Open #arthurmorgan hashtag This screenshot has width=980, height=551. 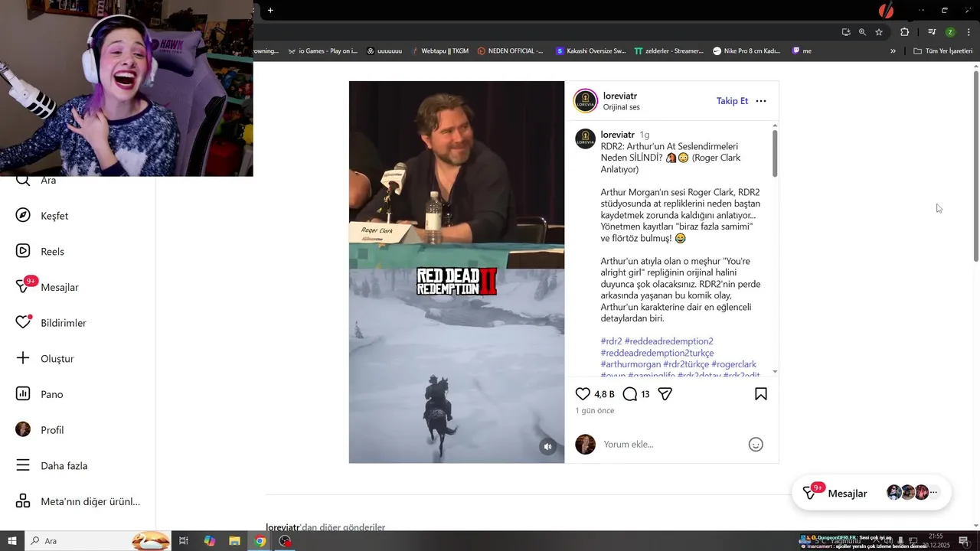click(631, 364)
